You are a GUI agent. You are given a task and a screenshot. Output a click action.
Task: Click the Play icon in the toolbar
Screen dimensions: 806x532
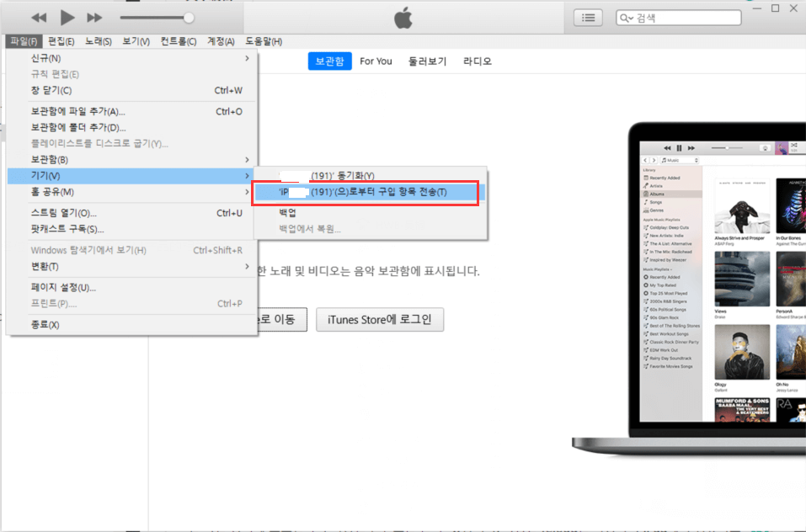click(67, 16)
